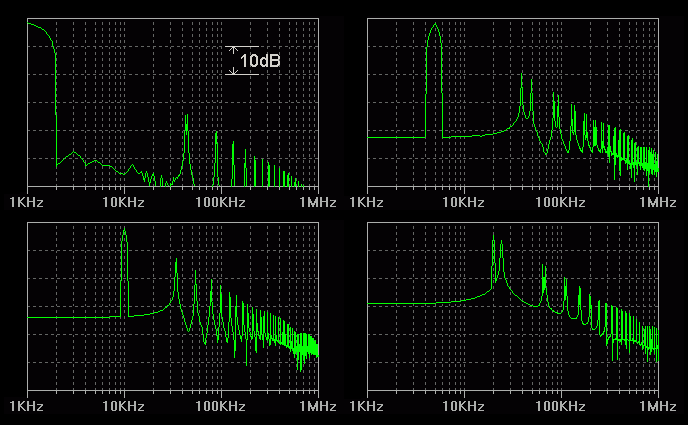Select 10KHz axis label under top-left plot
688x425 pixels.
(x=123, y=202)
